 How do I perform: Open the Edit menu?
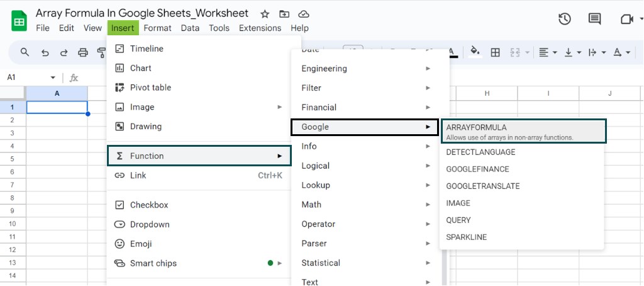click(67, 28)
